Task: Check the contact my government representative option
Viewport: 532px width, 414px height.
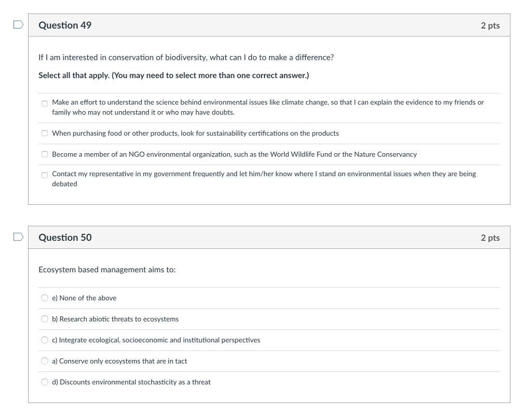Action: pyautogui.click(x=45, y=175)
